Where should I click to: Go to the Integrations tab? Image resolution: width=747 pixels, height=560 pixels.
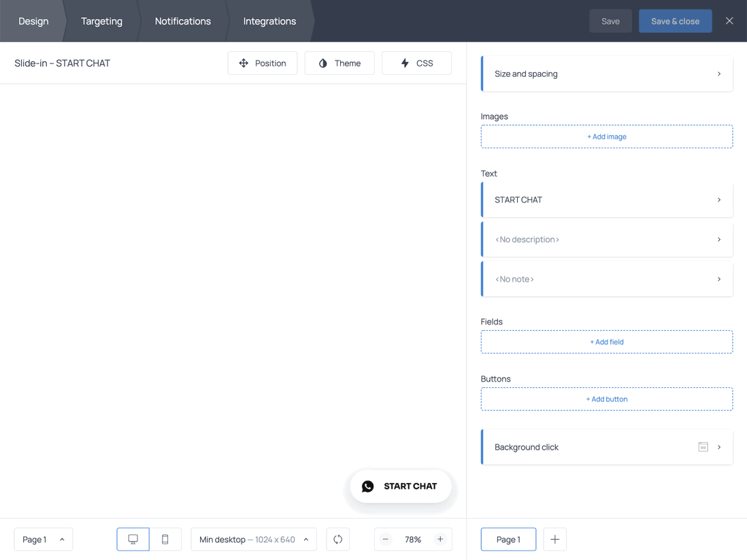point(269,21)
